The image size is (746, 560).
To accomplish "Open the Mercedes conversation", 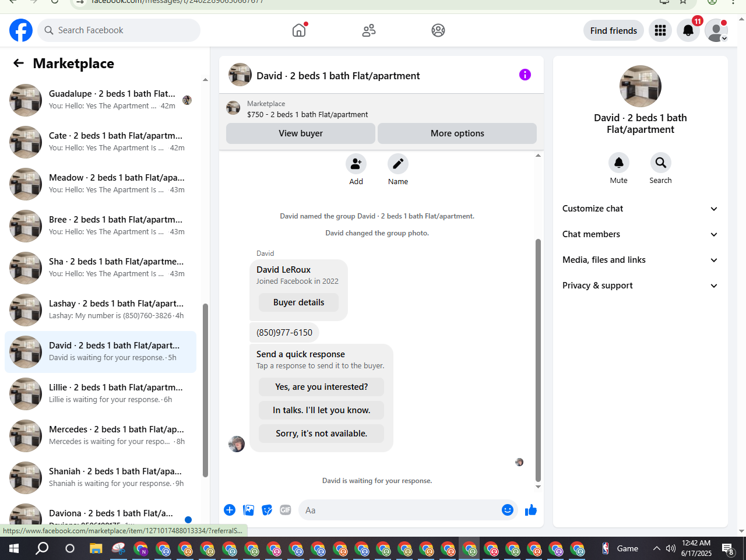I will 100,436.
